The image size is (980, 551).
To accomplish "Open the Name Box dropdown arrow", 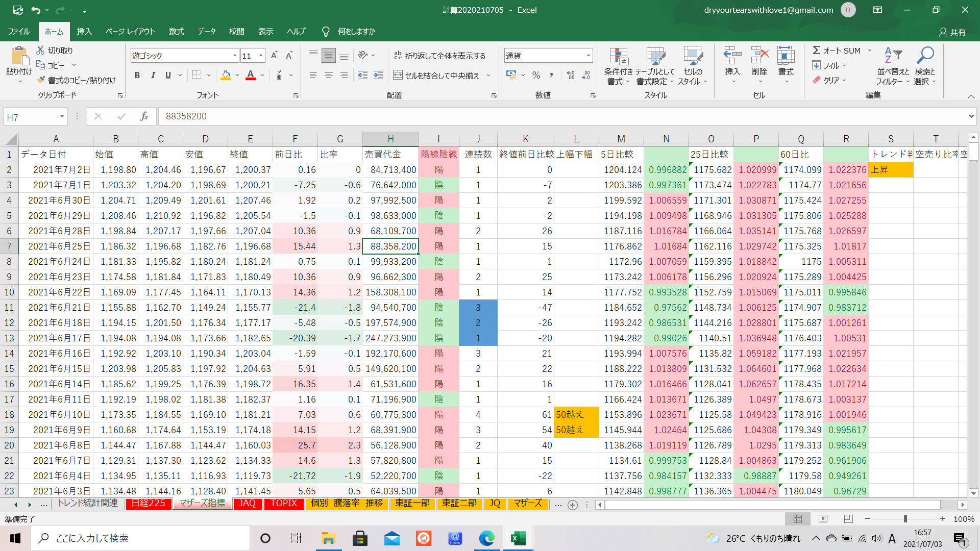I will 62,117.
